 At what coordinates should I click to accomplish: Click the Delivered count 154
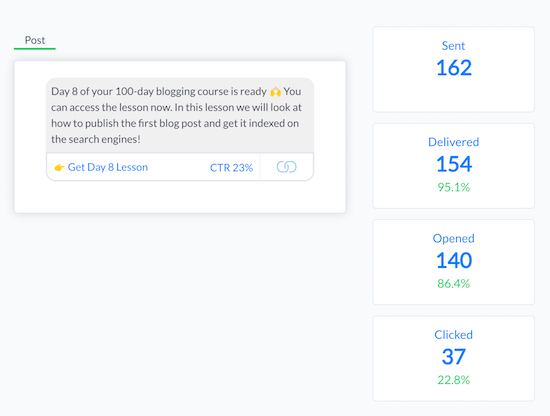point(454,164)
